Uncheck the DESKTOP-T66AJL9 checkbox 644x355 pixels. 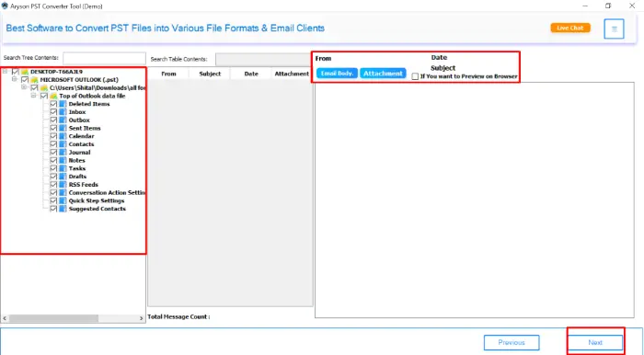click(16, 72)
